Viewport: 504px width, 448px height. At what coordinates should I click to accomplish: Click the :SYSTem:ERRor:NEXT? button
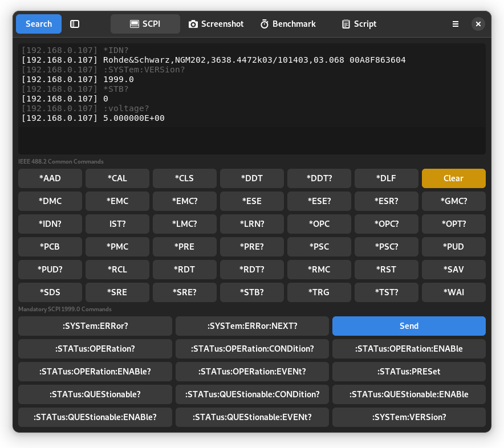(253, 326)
